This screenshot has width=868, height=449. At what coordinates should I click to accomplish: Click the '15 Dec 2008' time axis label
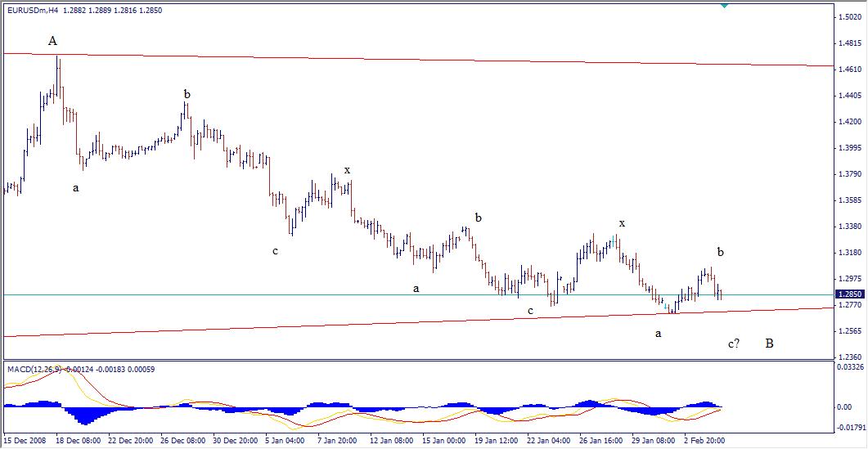tap(23, 441)
